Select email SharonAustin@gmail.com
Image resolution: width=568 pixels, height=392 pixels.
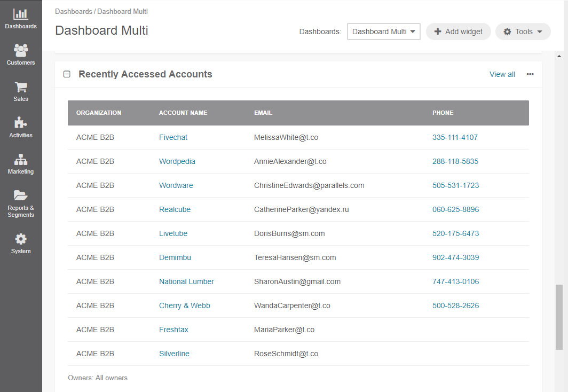(x=297, y=281)
